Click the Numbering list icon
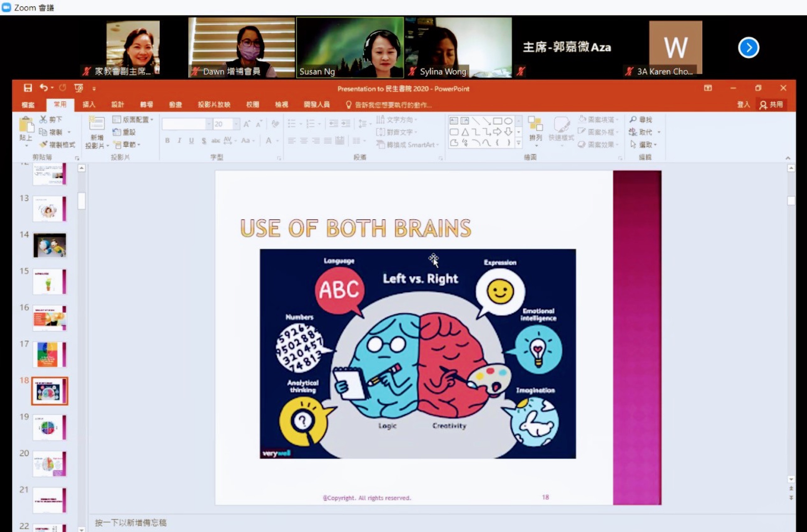The height and width of the screenshot is (532, 807). pos(310,124)
